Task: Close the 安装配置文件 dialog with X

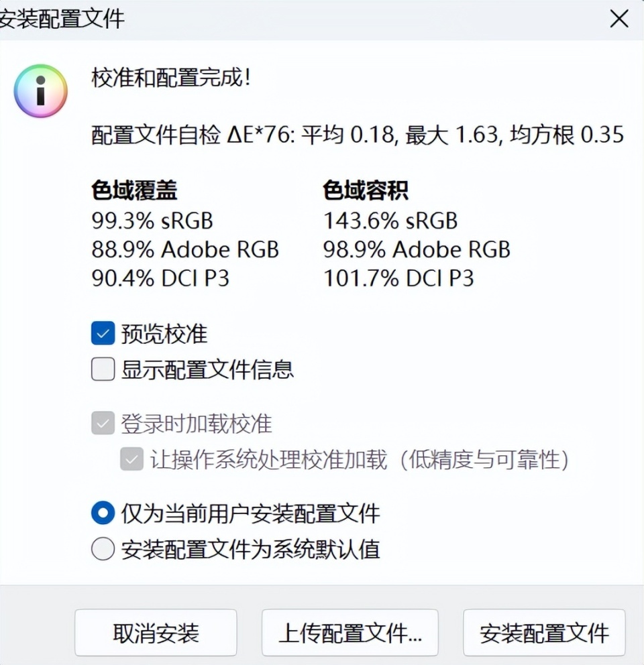Action: pos(619,19)
